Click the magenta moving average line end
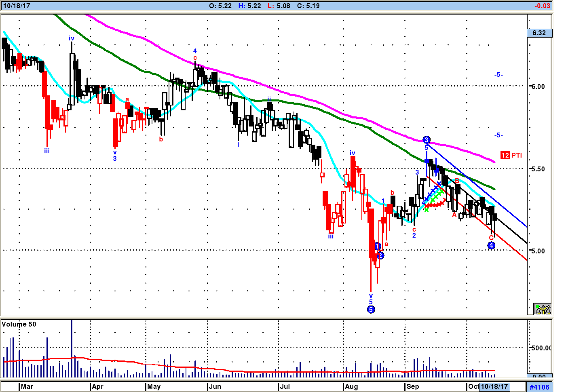 494,162
